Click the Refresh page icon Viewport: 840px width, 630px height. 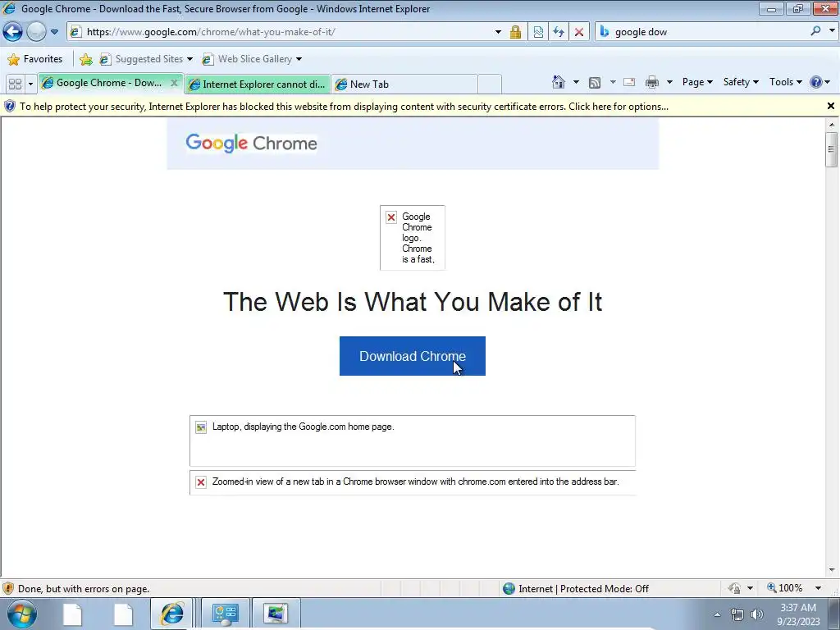click(558, 32)
